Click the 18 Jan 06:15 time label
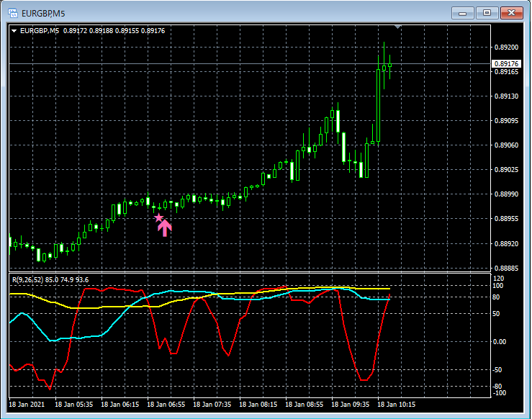 point(120,405)
